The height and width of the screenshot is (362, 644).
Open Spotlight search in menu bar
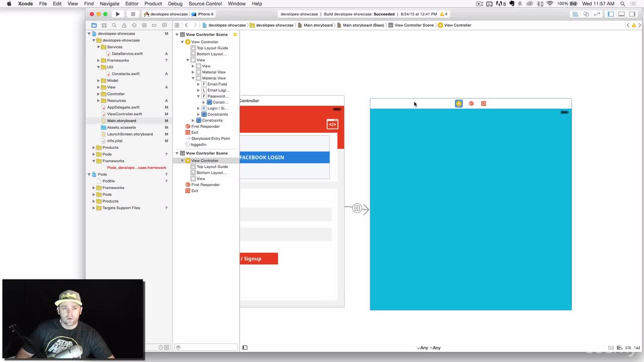click(x=622, y=4)
